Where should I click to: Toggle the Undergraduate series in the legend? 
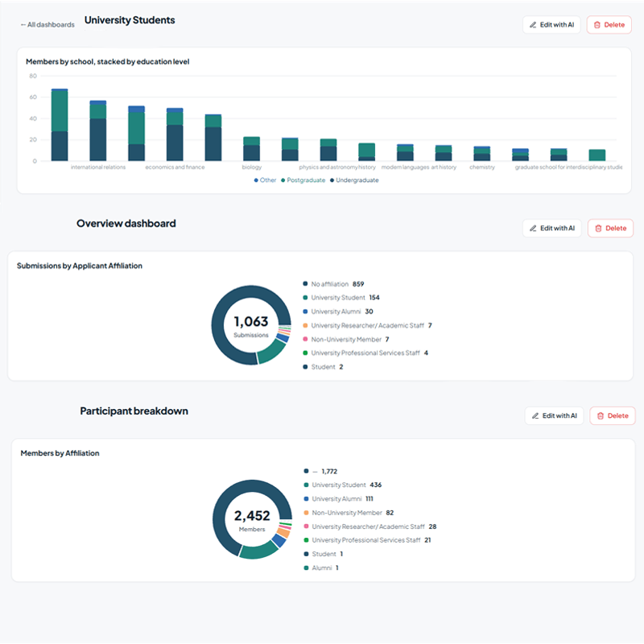pyautogui.click(x=354, y=180)
